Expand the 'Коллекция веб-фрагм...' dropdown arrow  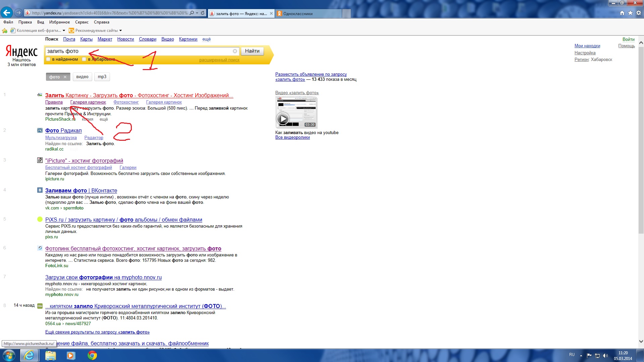coord(64,31)
